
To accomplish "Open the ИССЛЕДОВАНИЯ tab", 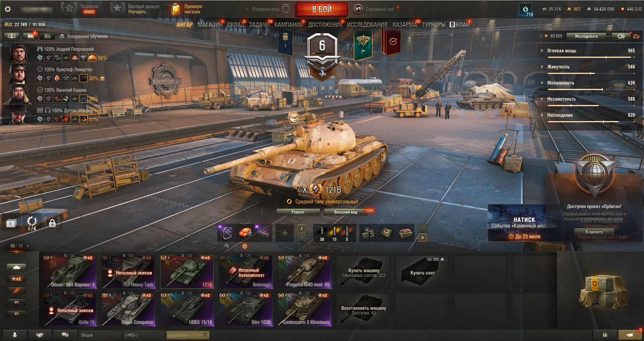I will click(x=367, y=25).
